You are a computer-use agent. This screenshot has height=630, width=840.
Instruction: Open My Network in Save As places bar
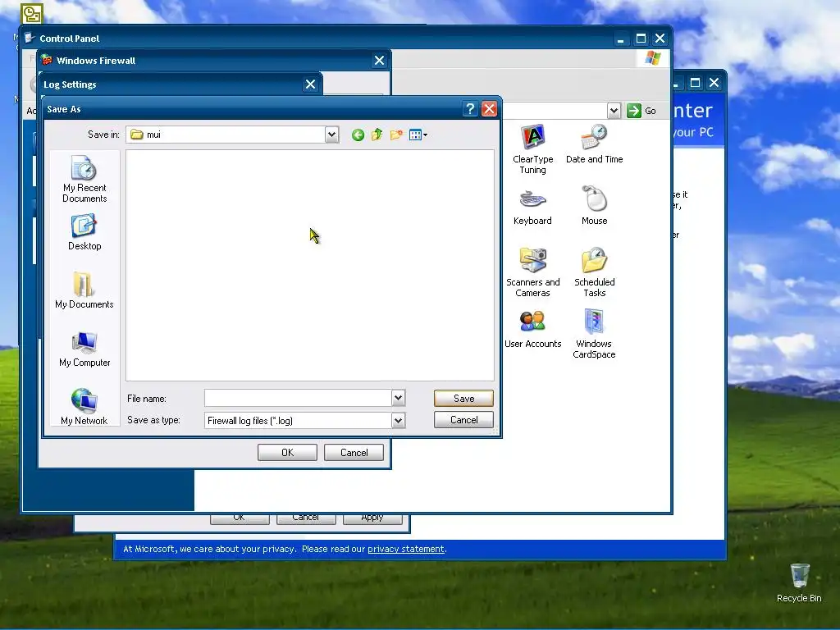click(x=84, y=407)
